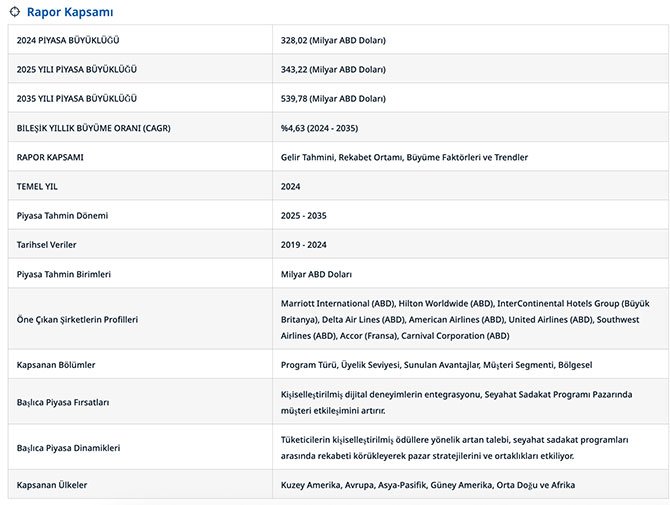Click the Tarihsel Veriler row label
Image resolution: width=670 pixels, height=505 pixels.
[x=46, y=244]
